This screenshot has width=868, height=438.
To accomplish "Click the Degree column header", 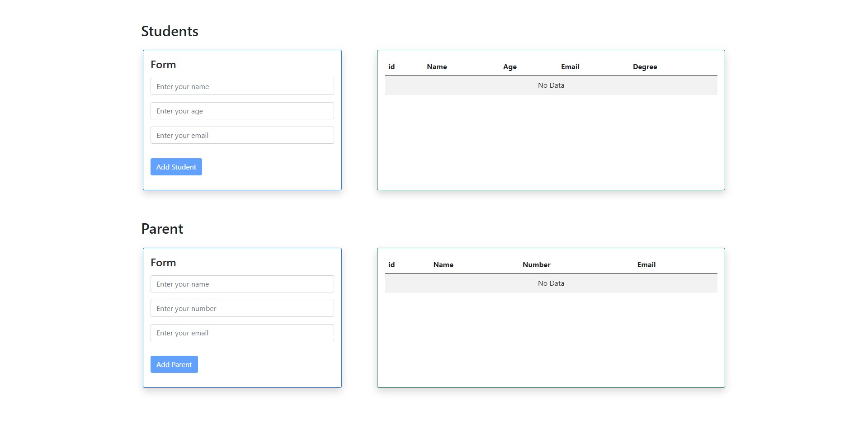I will pyautogui.click(x=645, y=67).
